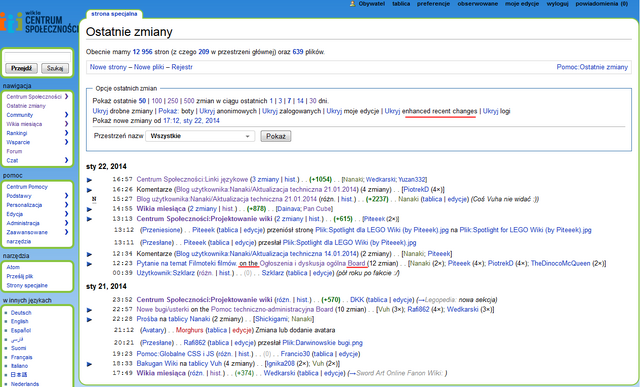Screen dimensions: 640x387
Task: Select the strona specjalna tab
Action: [114, 14]
